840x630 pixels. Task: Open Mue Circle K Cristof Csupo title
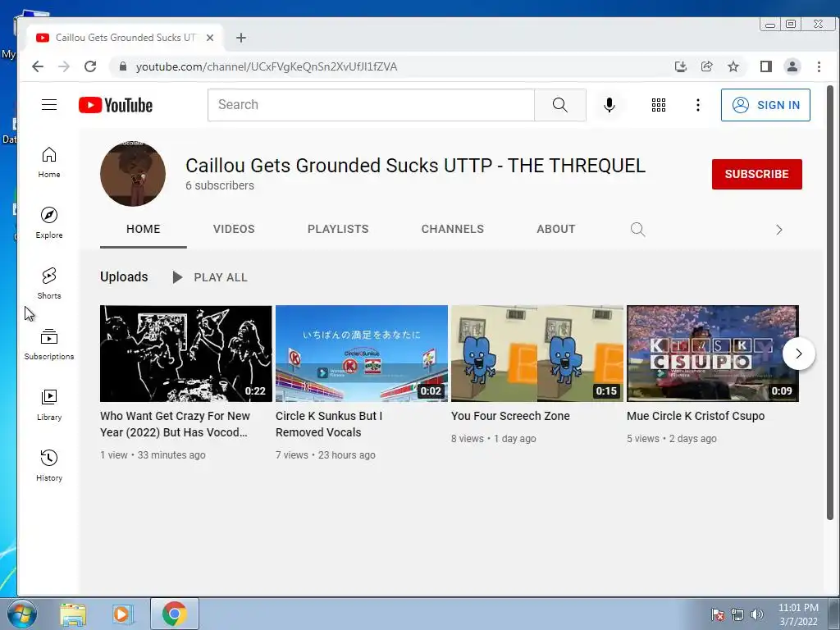696,416
